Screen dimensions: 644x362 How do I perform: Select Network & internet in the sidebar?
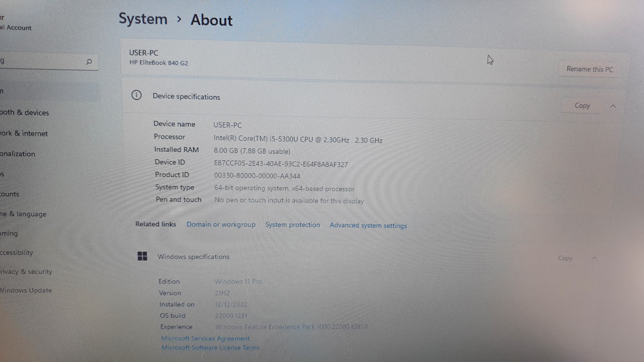tap(24, 133)
